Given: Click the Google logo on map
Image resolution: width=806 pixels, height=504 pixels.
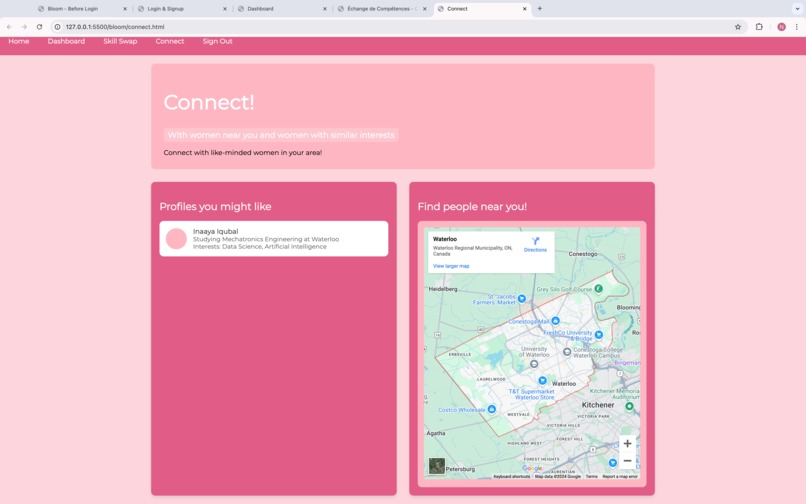Looking at the screenshot, I should (x=533, y=469).
